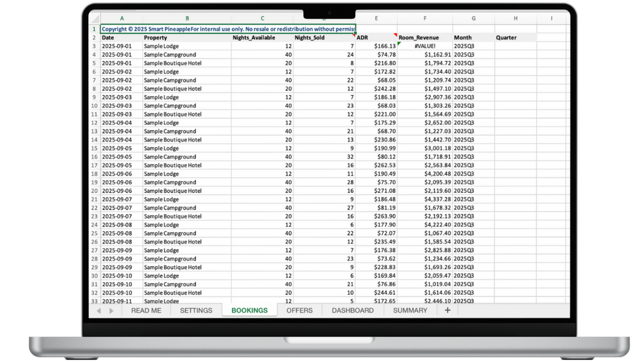Select column C header
Screen dimensions: 644x362
point(263,19)
